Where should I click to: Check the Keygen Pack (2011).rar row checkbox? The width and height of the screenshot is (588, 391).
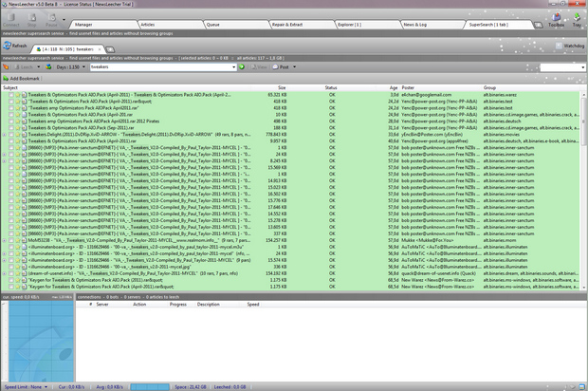[x=11, y=280]
